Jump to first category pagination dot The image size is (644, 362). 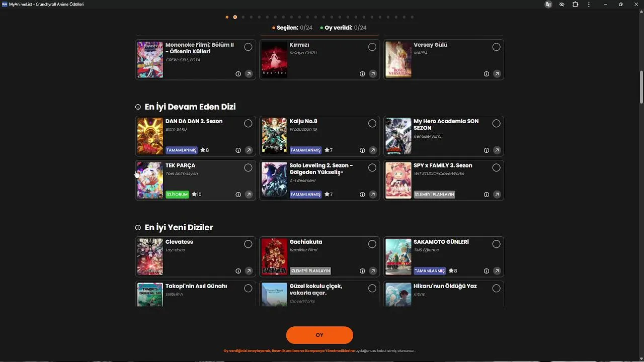pos(227,17)
